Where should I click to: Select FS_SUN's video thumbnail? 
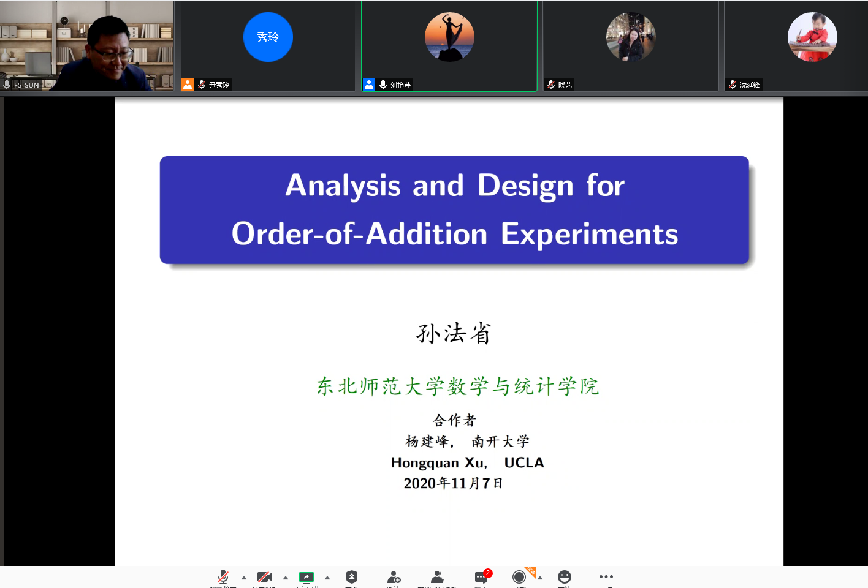(87, 46)
